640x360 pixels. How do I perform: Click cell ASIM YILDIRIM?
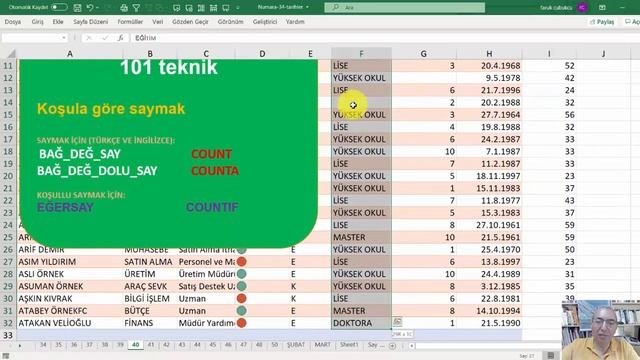coord(70,262)
